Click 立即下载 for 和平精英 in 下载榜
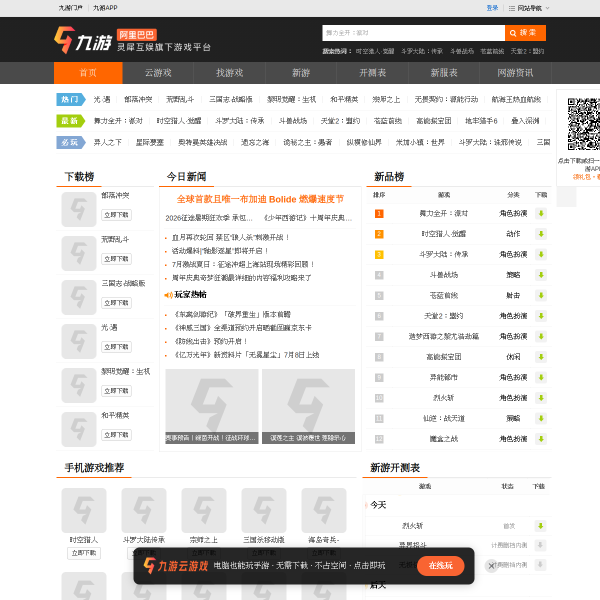The width and height of the screenshot is (600, 600). pyautogui.click(x=117, y=435)
